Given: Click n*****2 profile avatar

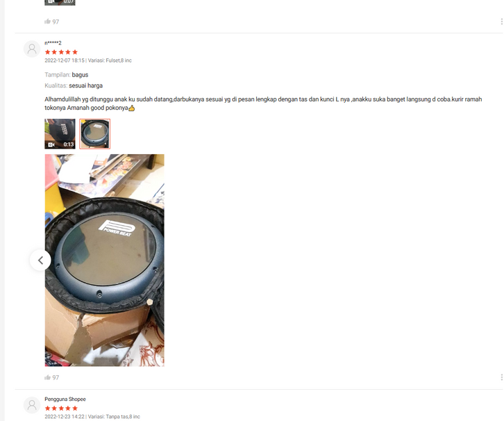Looking at the screenshot, I should pos(32,49).
